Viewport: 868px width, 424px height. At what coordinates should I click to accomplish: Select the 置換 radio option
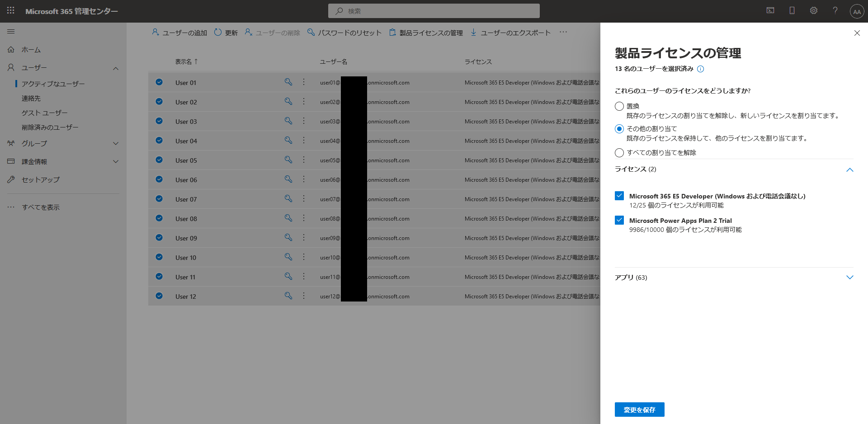point(619,106)
